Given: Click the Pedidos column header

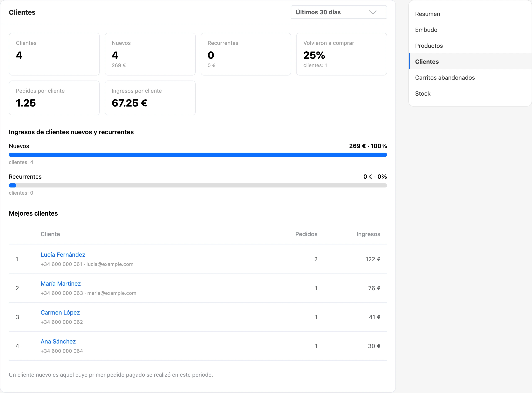Looking at the screenshot, I should pyautogui.click(x=306, y=234).
